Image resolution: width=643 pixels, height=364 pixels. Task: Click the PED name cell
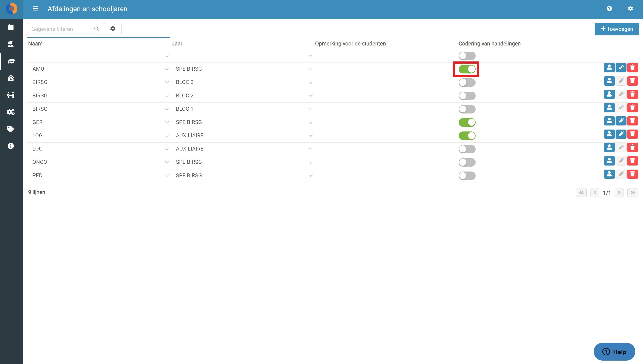[x=37, y=176]
